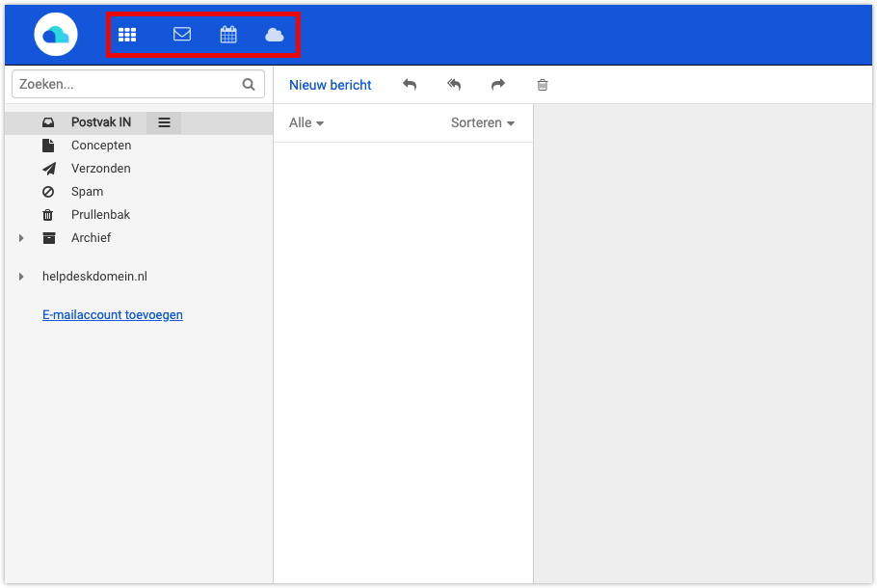Click the E-mailaccount toevoegen link
877x588 pixels.
[112, 314]
